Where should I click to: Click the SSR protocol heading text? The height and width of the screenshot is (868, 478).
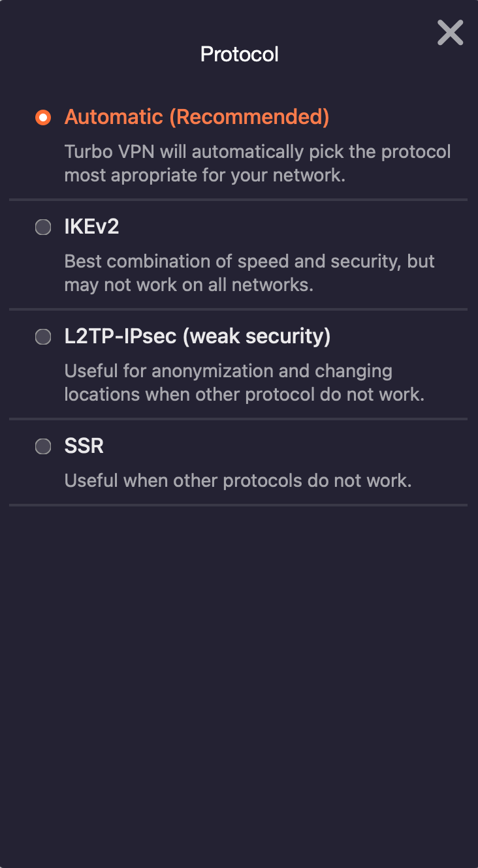(84, 446)
